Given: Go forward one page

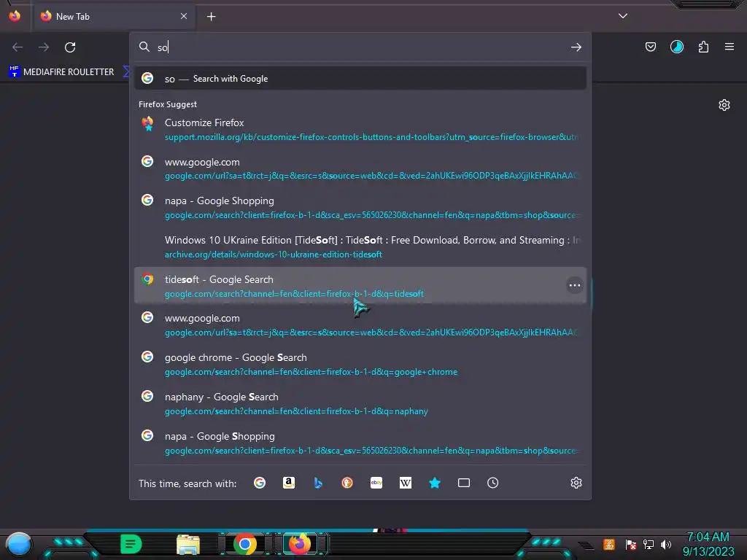Looking at the screenshot, I should tap(44, 47).
